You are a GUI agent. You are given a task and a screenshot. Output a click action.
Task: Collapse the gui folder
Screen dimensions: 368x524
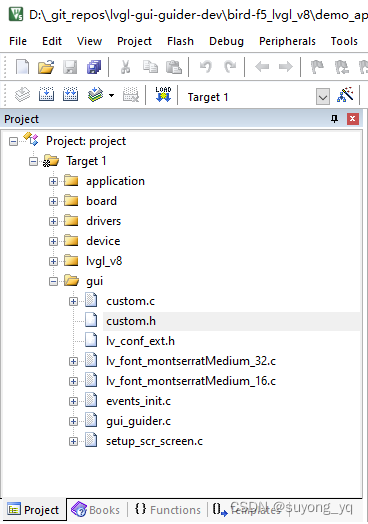[x=53, y=282]
